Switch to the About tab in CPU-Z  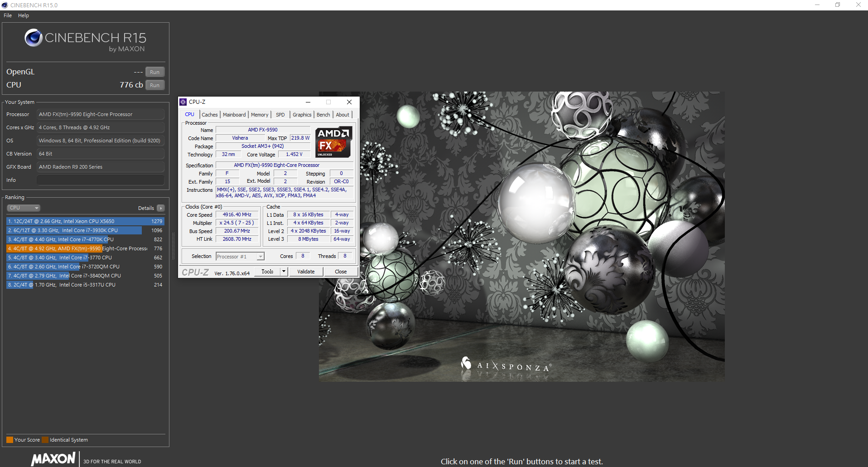click(342, 115)
